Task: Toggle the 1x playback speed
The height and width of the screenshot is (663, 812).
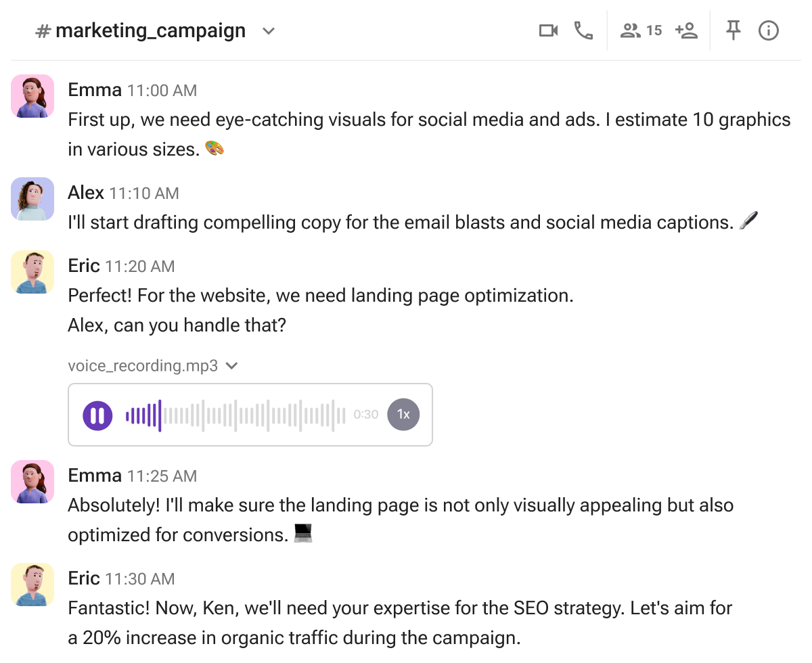Action: click(x=403, y=415)
